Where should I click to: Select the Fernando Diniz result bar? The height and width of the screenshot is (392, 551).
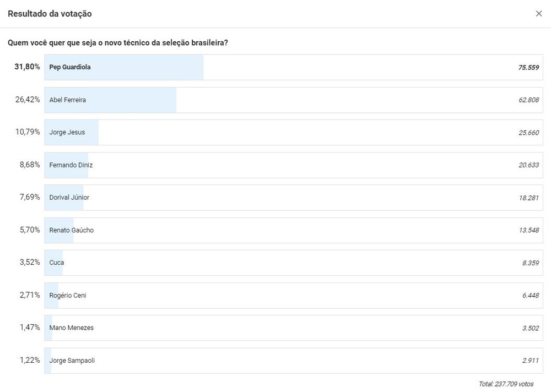point(293,165)
